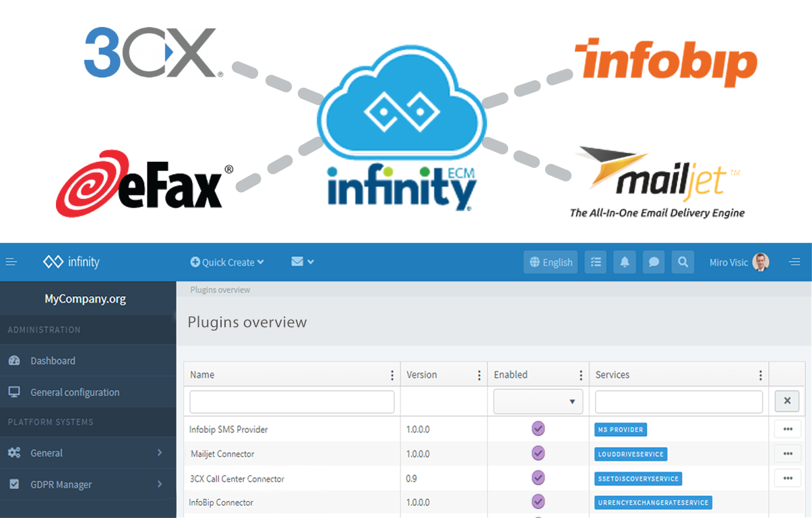This screenshot has width=812, height=518.
Task: Open the task checklist icon
Action: coord(596,262)
